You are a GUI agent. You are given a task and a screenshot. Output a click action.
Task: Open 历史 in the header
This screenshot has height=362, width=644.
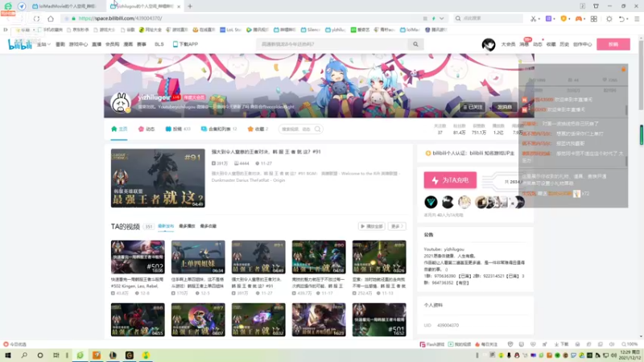[564, 44]
